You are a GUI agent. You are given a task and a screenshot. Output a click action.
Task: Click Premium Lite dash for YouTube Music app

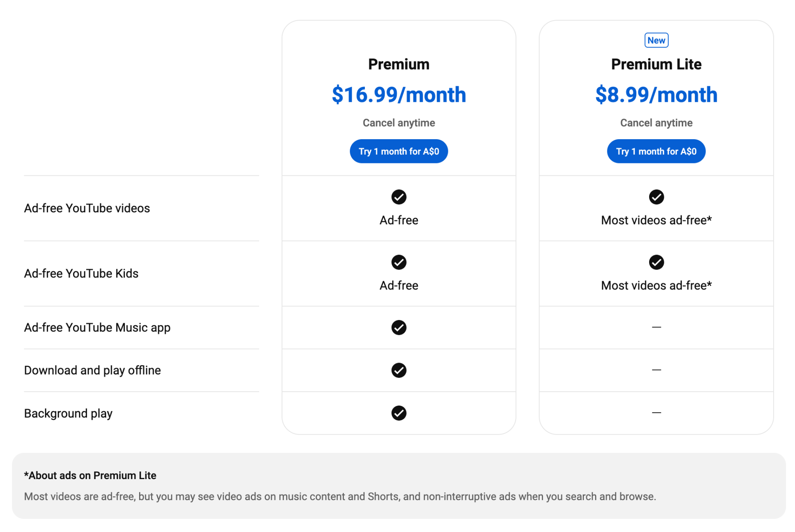656,327
